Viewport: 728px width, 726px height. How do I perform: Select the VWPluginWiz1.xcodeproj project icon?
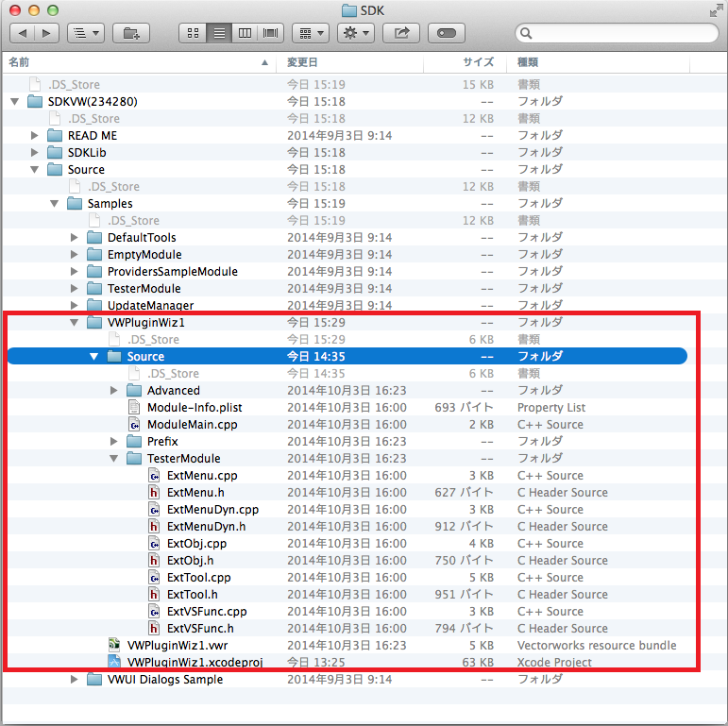(114, 661)
